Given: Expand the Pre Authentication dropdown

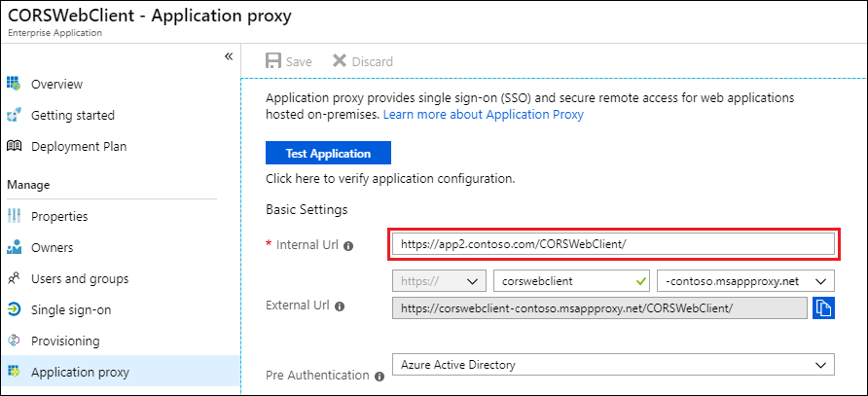Looking at the screenshot, I should [x=612, y=365].
